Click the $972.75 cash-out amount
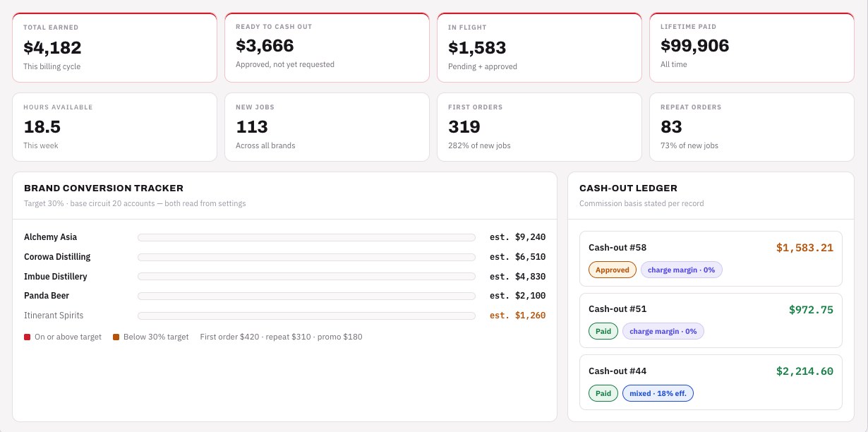This screenshot has height=432, width=868. tap(811, 309)
